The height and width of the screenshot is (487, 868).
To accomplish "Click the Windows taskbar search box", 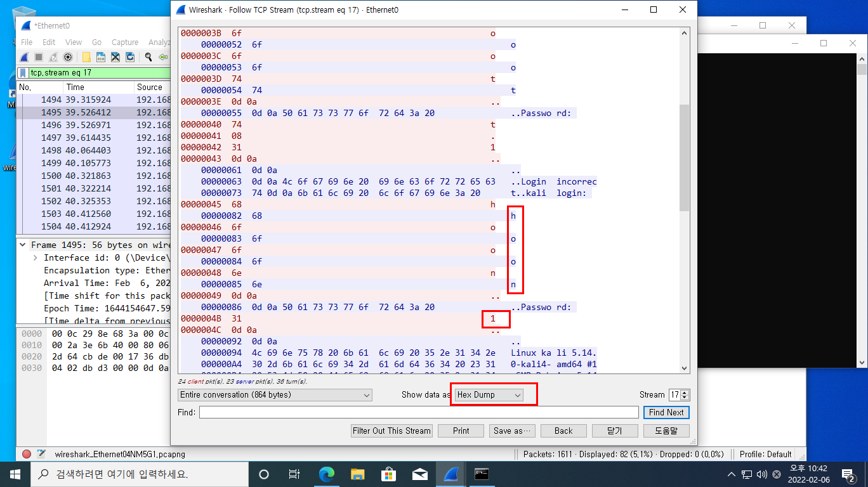I will click(x=139, y=474).
